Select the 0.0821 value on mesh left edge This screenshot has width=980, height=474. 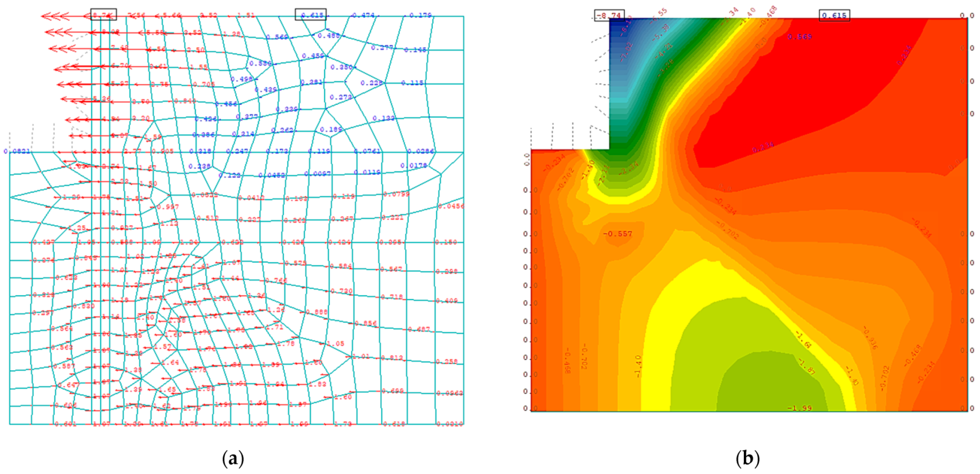(x=17, y=152)
